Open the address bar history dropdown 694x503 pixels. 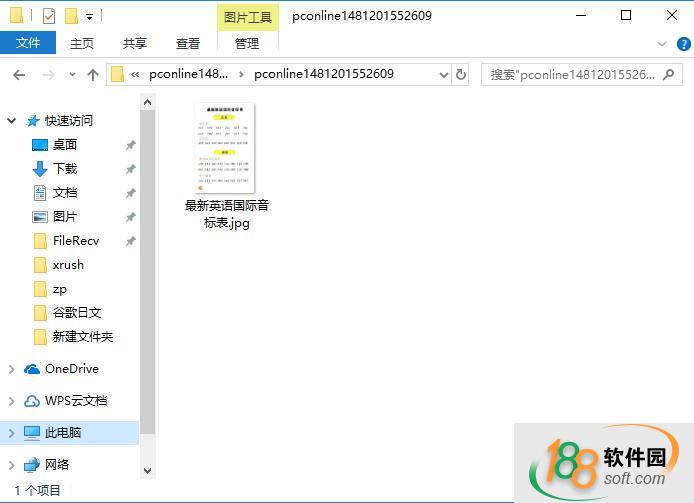click(x=443, y=74)
